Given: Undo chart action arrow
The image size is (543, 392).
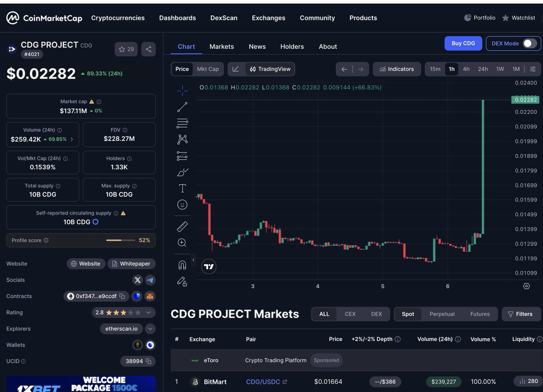Looking at the screenshot, I should point(344,69).
